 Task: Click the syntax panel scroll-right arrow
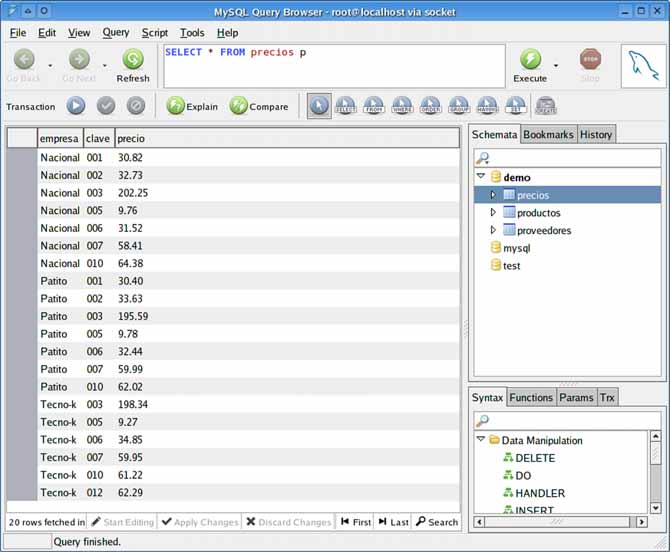[x=641, y=522]
